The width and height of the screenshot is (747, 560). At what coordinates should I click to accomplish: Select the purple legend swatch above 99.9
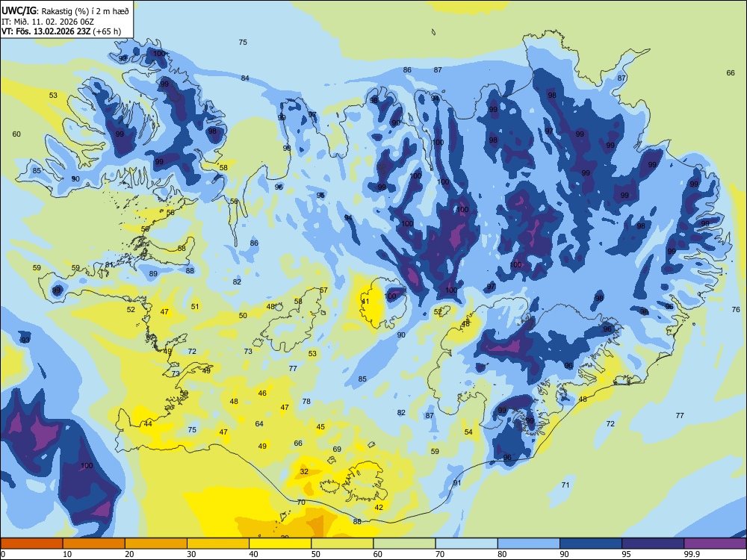715,544
